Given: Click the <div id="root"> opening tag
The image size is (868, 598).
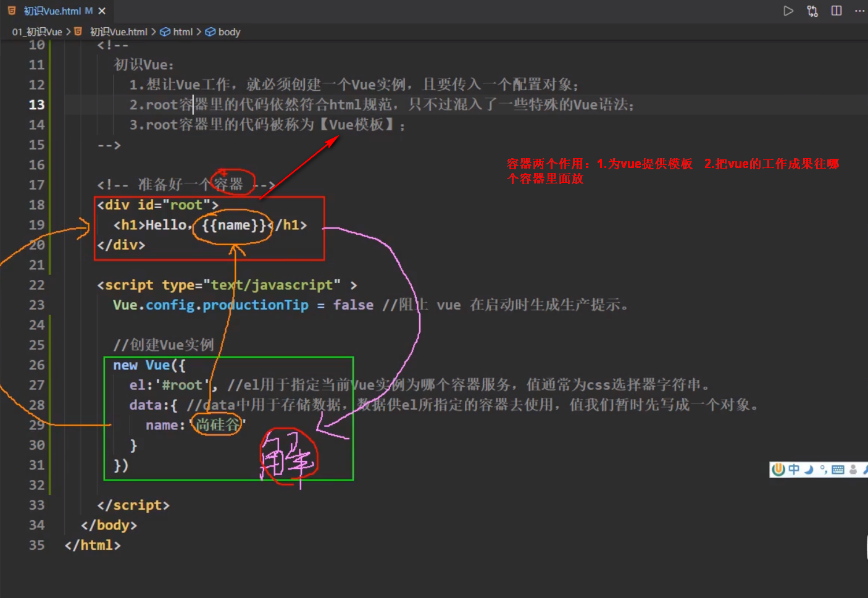Looking at the screenshot, I should (x=157, y=204).
